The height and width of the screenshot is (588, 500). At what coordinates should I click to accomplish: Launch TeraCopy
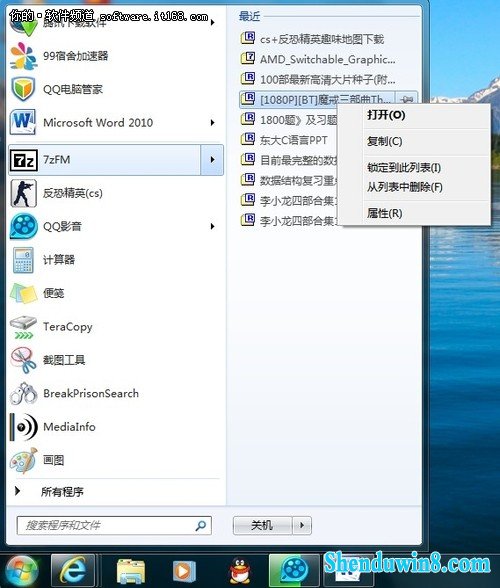click(116, 327)
